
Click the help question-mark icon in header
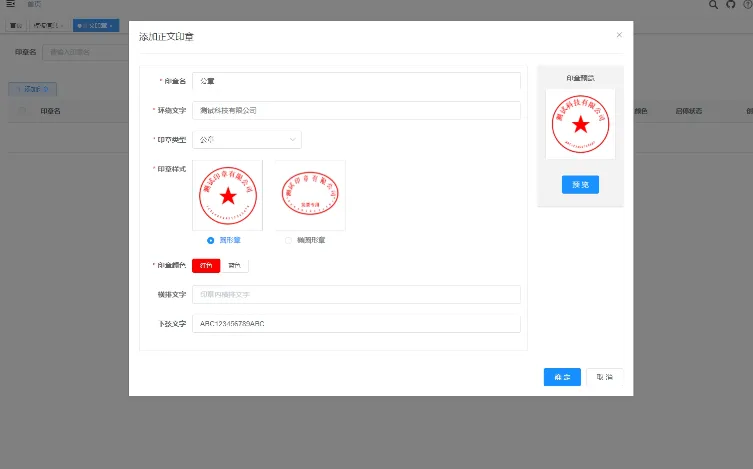tap(748, 4)
